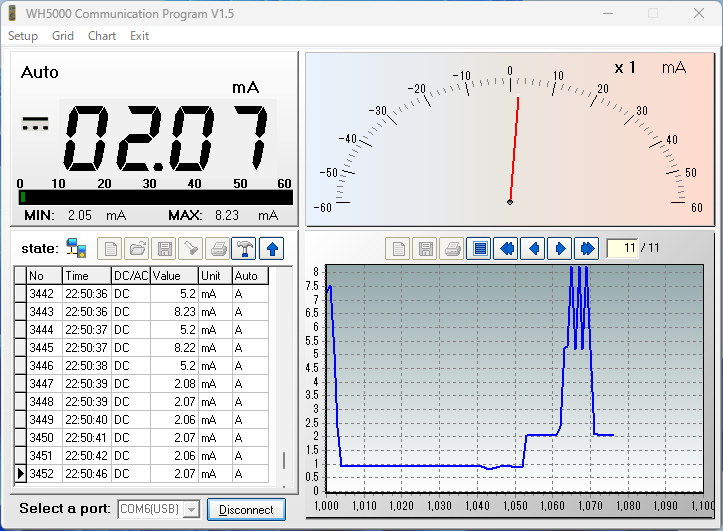Image resolution: width=723 pixels, height=531 pixels.
Task: Go to previous chart page
Action: (533, 248)
